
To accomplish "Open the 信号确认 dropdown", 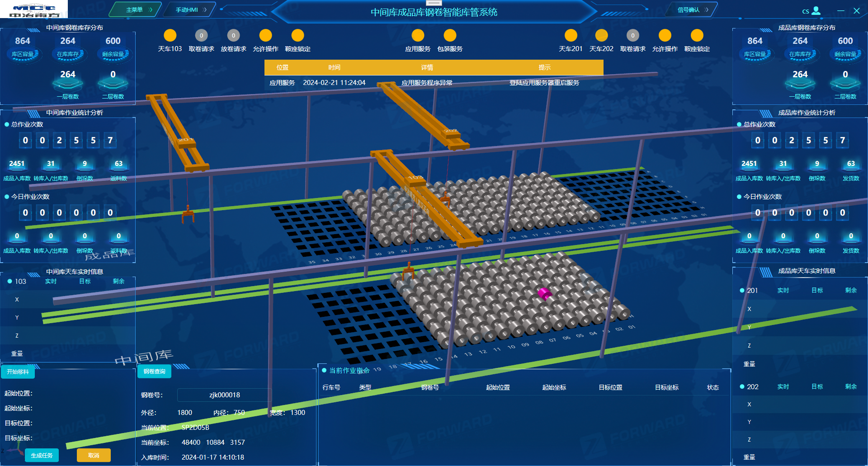I will point(692,9).
